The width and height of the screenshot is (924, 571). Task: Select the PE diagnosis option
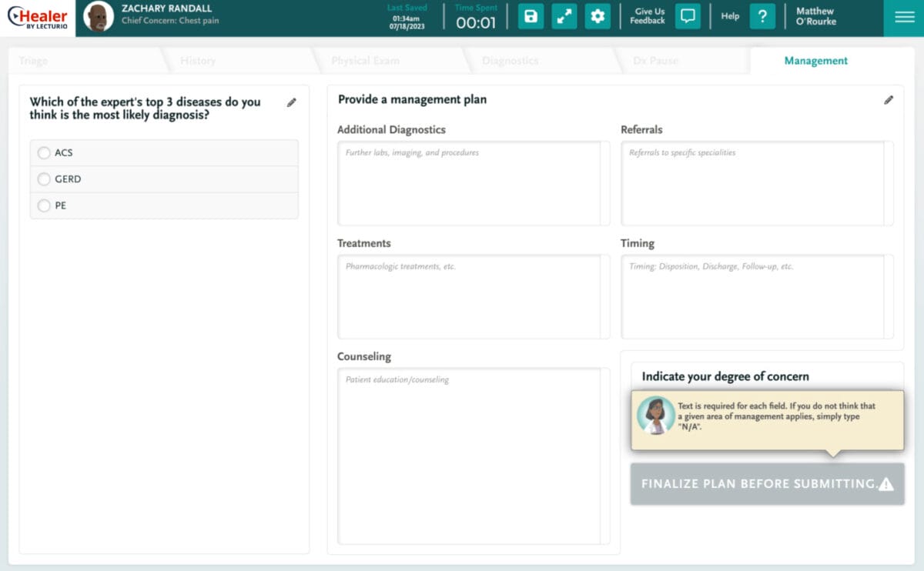(44, 205)
